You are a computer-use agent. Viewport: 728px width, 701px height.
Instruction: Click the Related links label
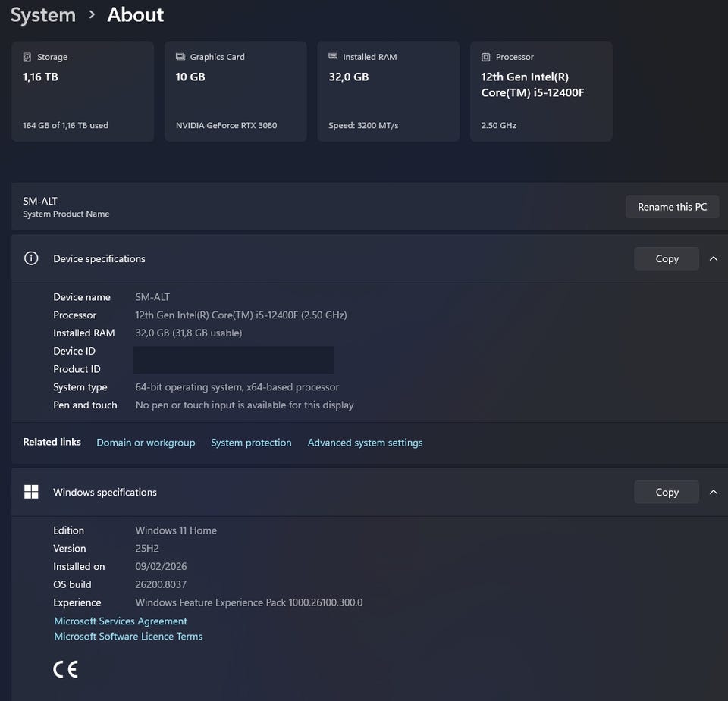[52, 442]
